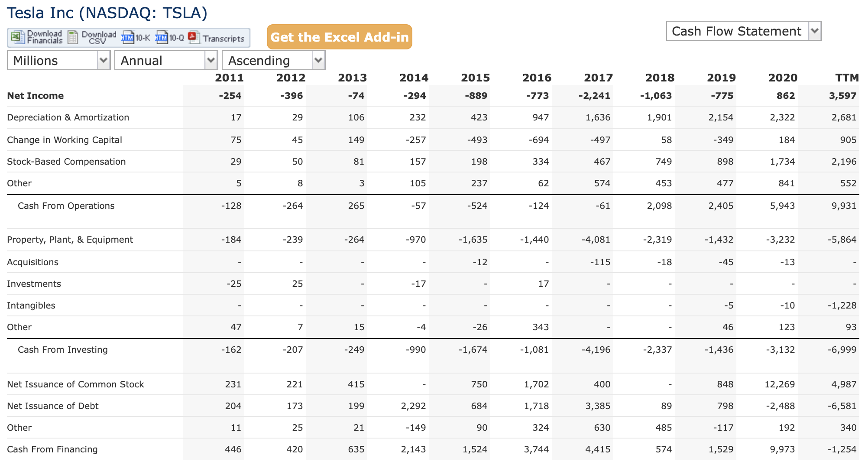
Task: Click TTM Stock-Based Compensation value 2,196
Action: pyautogui.click(x=844, y=162)
